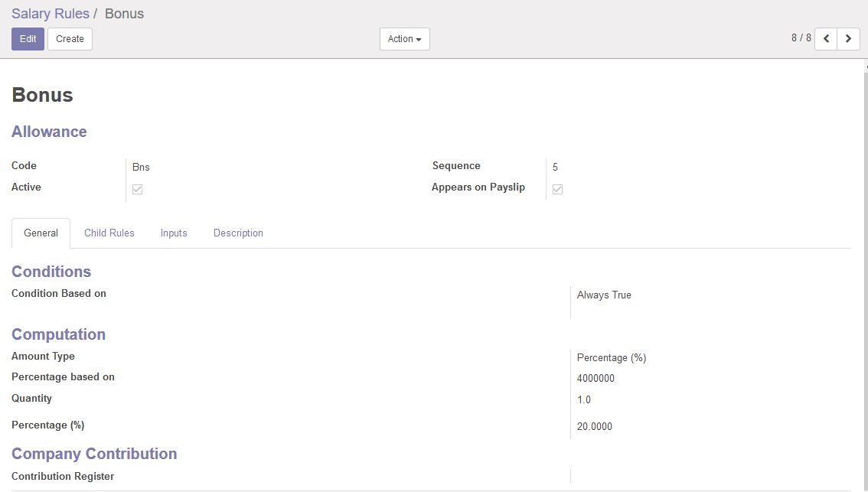Click the Create button
Viewport: 868px width, 492px height.
[70, 39]
